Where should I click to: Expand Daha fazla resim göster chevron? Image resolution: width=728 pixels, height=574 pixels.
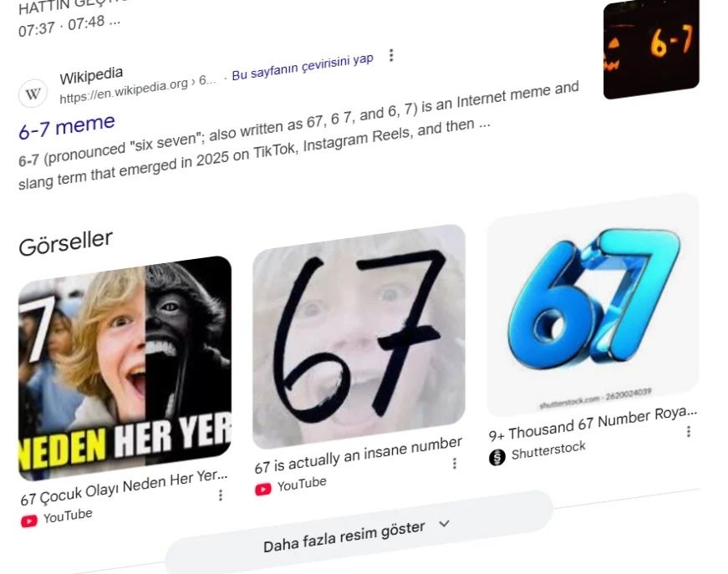pos(445,524)
